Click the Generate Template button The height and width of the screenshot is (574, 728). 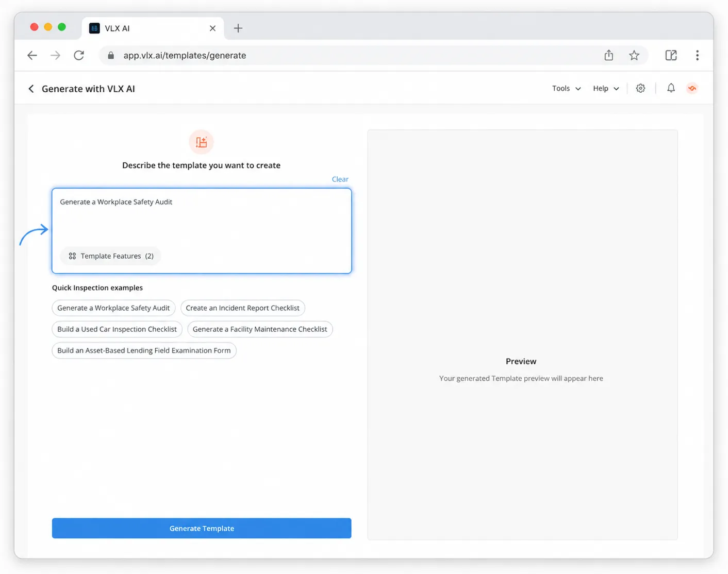pyautogui.click(x=202, y=528)
